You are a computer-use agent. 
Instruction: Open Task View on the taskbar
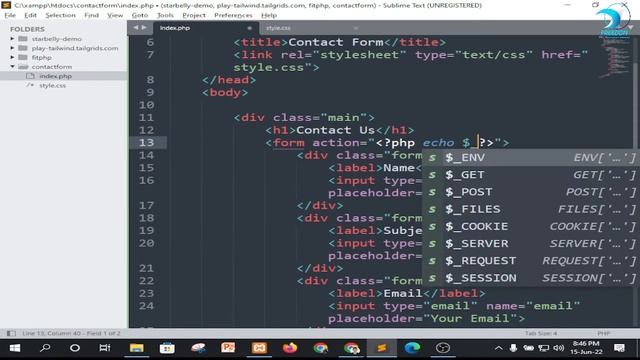pos(105,348)
